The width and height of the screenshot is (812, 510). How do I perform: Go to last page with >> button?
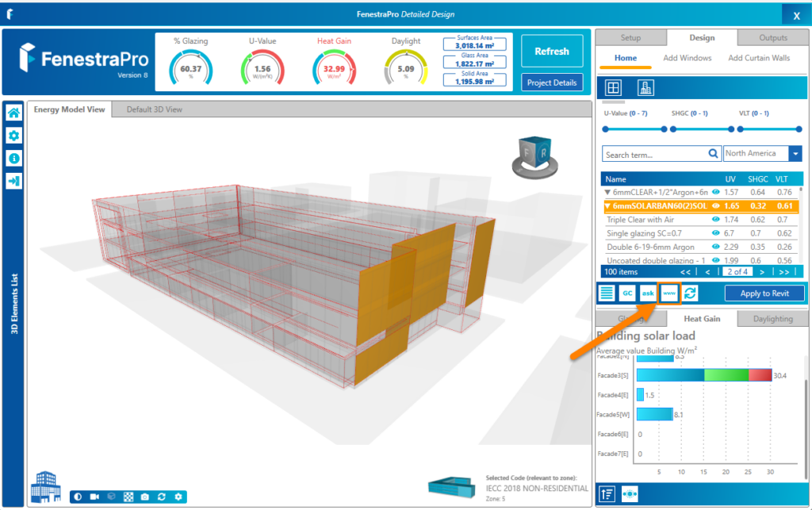[784, 272]
